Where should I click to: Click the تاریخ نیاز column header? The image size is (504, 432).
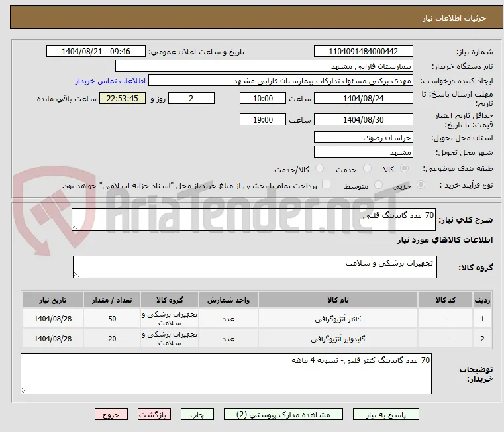click(53, 300)
